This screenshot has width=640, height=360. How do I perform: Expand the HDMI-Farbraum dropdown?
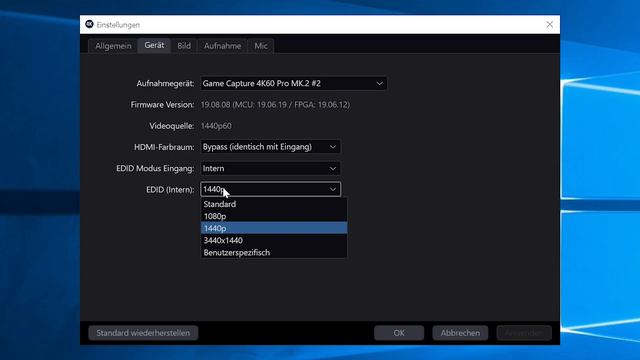tap(270, 147)
